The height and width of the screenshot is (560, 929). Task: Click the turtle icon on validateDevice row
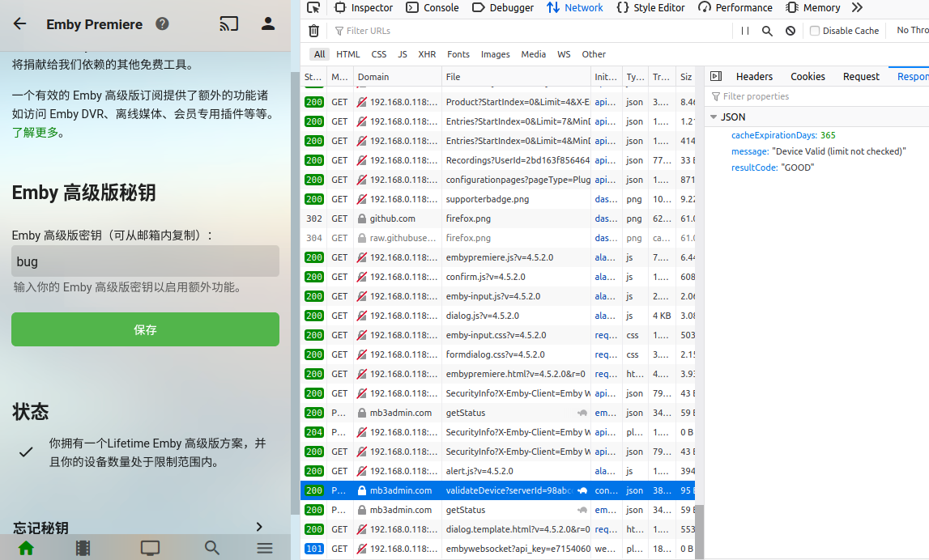click(582, 490)
